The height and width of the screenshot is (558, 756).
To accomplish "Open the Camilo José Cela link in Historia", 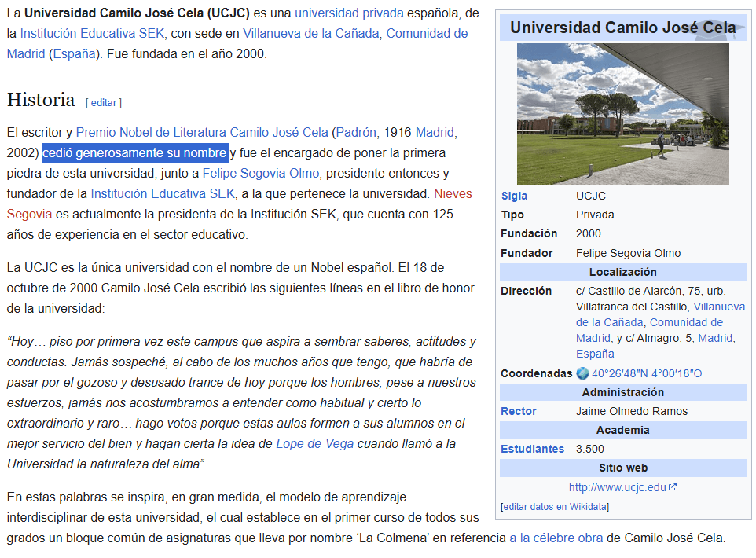I will [x=279, y=132].
